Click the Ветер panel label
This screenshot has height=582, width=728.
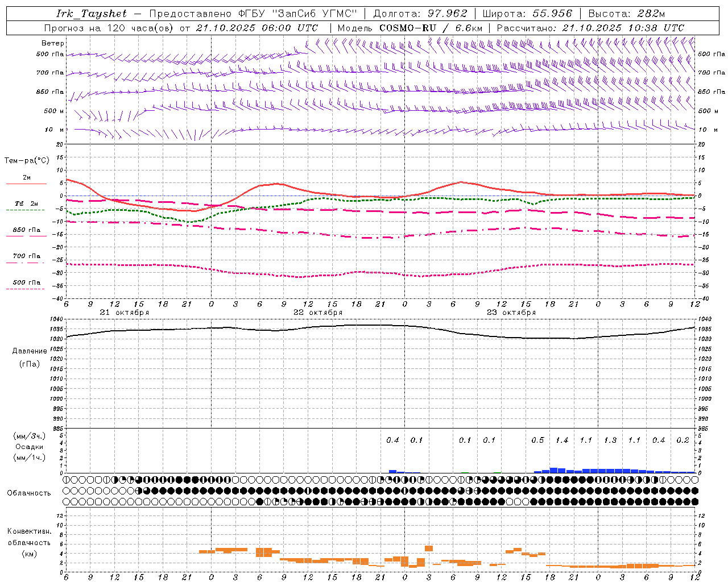coord(53,43)
